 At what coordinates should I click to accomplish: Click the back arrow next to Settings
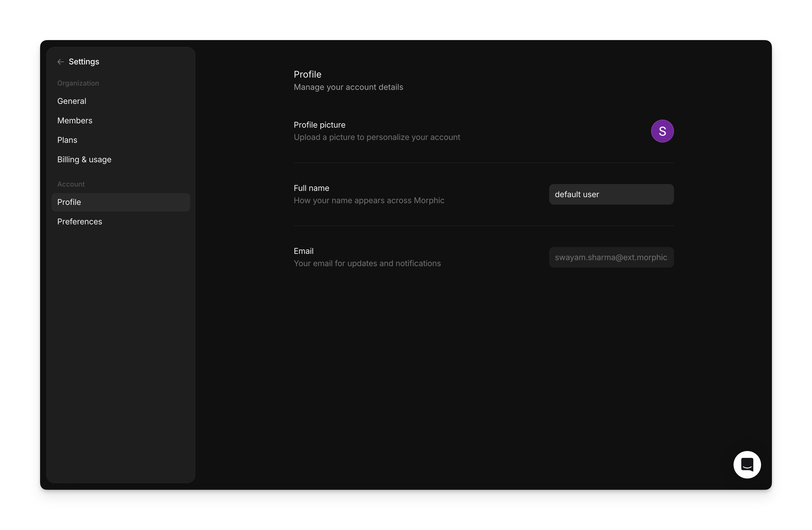pyautogui.click(x=60, y=62)
